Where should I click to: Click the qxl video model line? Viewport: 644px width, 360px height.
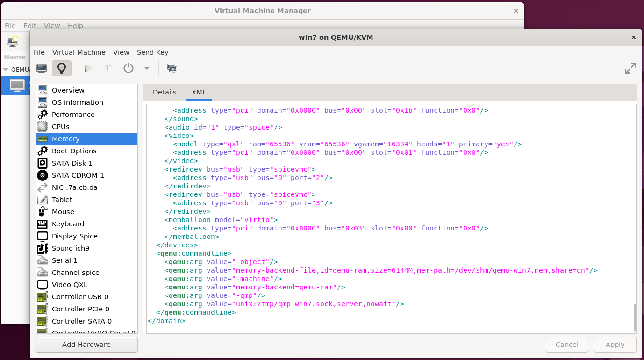tap(347, 144)
